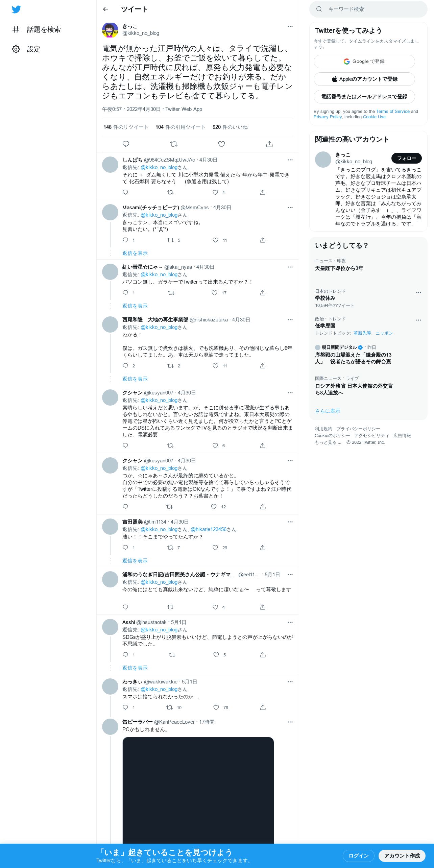Like しんぱち's reply

[x=215, y=192]
